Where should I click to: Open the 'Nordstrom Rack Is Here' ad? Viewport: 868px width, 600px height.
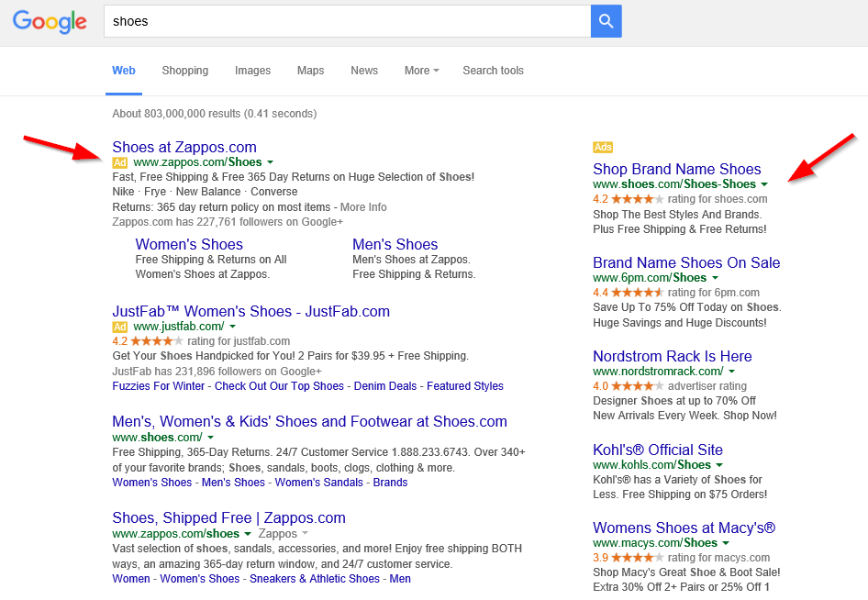click(673, 356)
